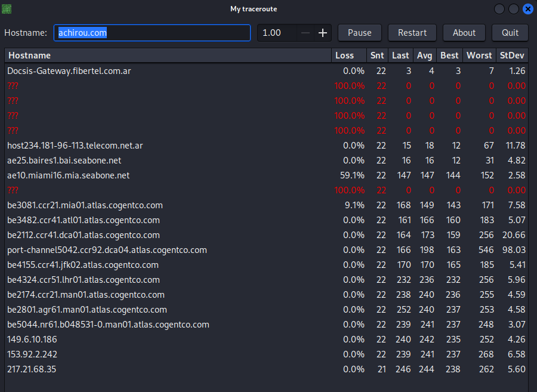This screenshot has width=537, height=392.
Task: Open the About dialog
Action: click(464, 33)
